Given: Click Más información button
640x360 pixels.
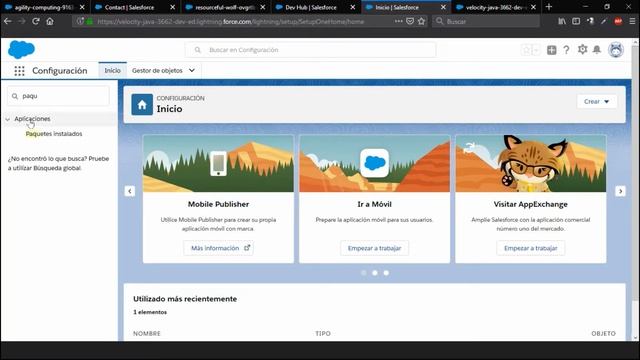Looking at the screenshot, I should pos(218,248).
